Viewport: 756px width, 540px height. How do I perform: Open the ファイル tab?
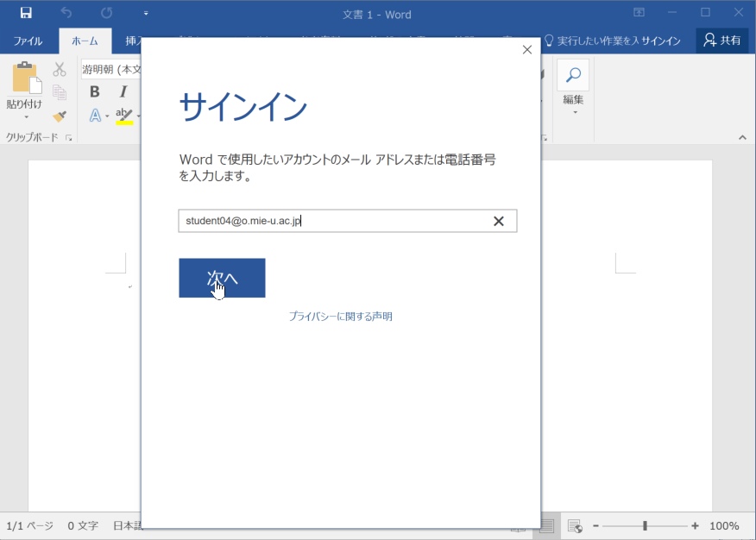pyautogui.click(x=28, y=41)
